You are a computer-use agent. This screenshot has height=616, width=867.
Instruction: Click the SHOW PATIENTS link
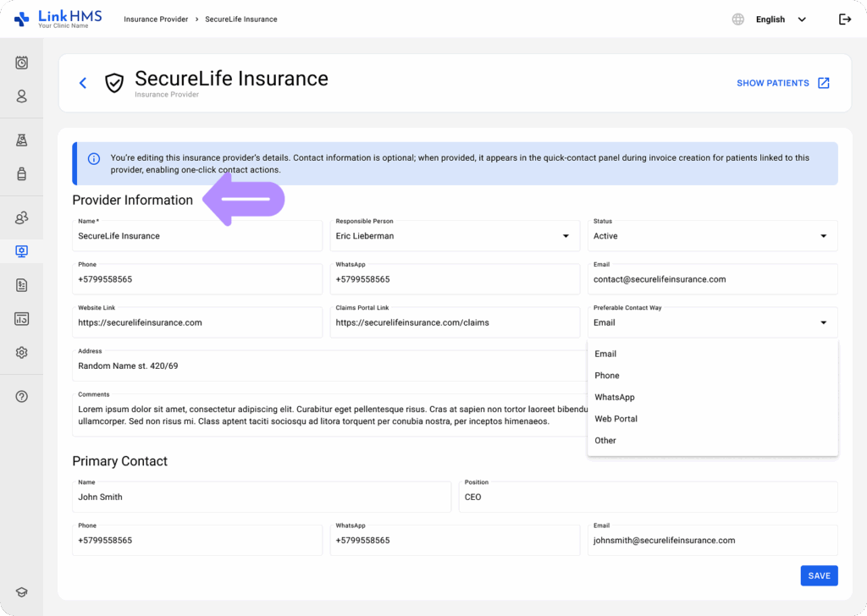782,83
